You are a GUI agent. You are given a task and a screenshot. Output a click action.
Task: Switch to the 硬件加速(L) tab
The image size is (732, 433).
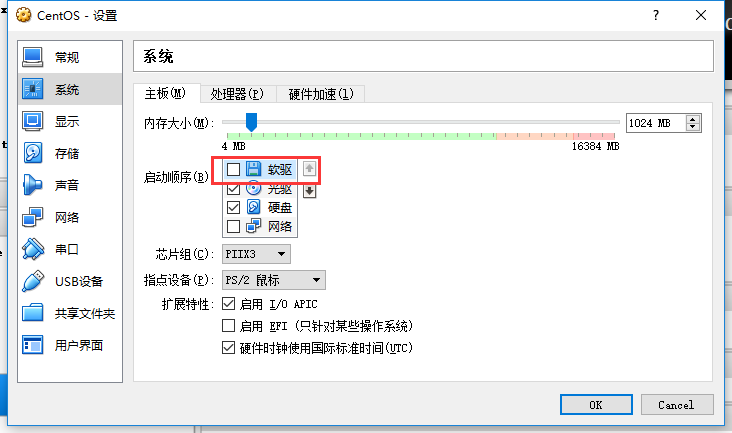point(320,94)
